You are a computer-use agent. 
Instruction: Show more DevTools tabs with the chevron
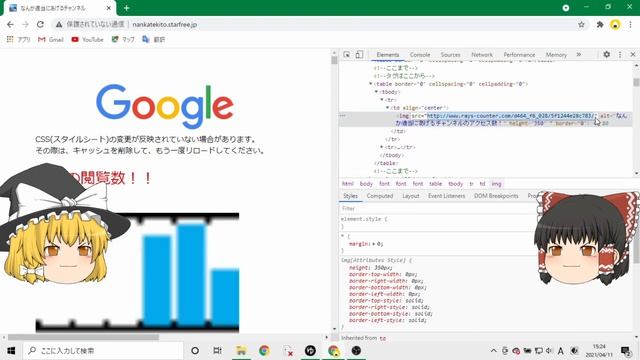pos(578,54)
